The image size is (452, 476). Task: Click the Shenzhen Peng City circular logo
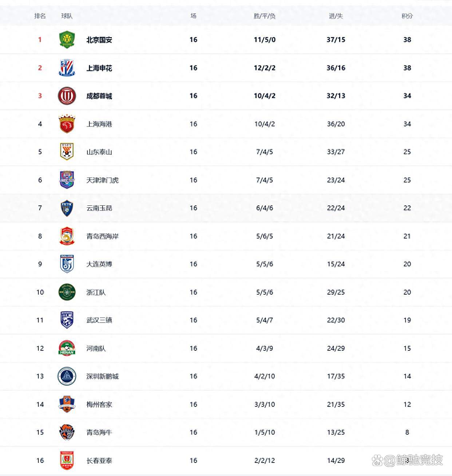coord(67,376)
